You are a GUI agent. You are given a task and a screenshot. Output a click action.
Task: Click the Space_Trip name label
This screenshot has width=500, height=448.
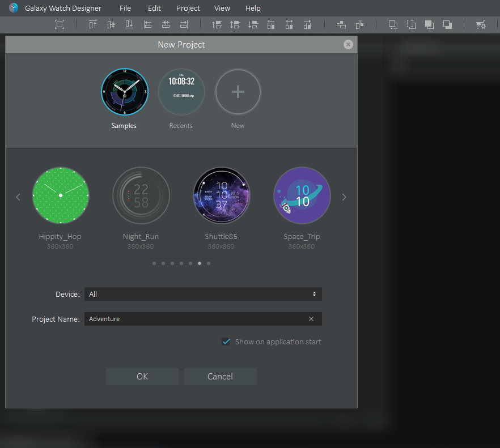[302, 237]
